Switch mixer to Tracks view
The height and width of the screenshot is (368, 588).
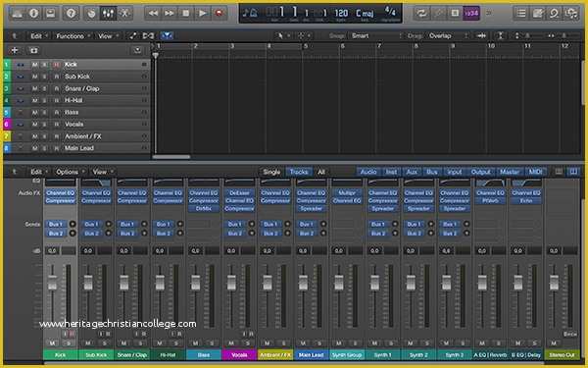pyautogui.click(x=299, y=172)
